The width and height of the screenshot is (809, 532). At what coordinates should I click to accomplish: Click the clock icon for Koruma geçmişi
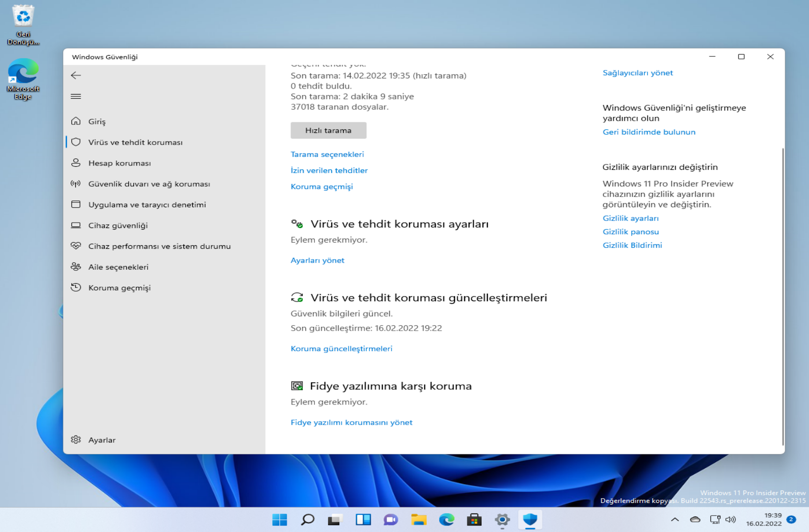click(76, 287)
